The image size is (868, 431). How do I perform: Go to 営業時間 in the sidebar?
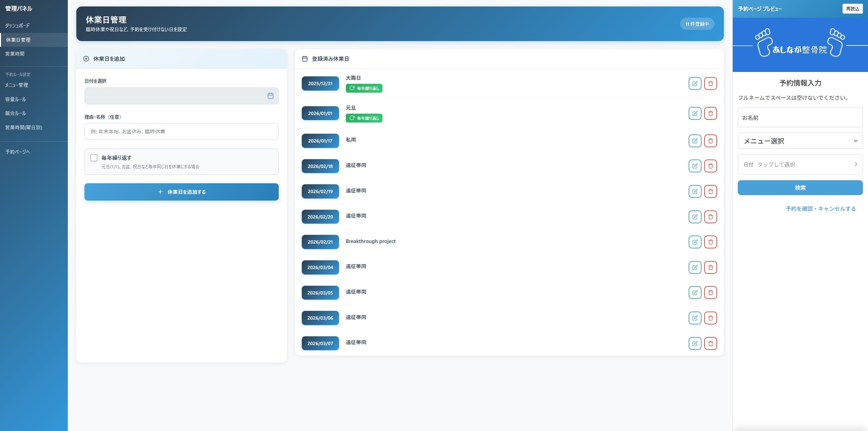(x=15, y=54)
